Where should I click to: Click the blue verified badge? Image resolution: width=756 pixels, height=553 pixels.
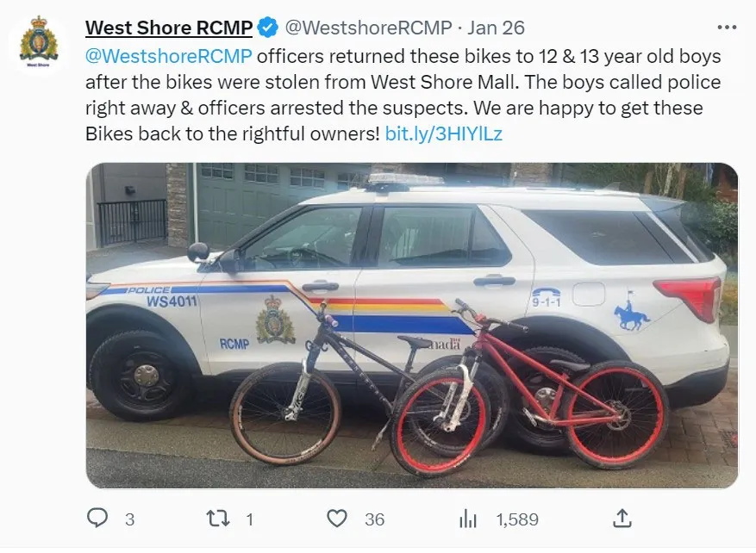pyautogui.click(x=267, y=28)
